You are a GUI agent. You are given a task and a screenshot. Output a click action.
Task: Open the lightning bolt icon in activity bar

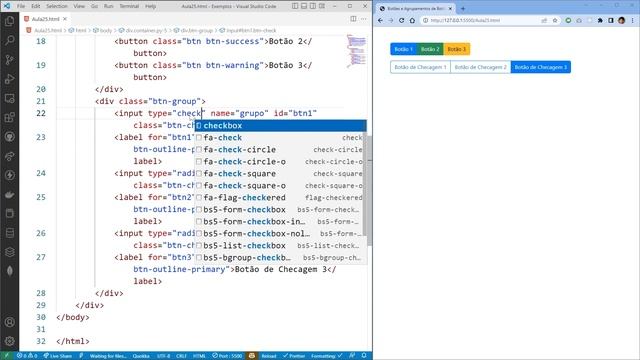coord(9,176)
